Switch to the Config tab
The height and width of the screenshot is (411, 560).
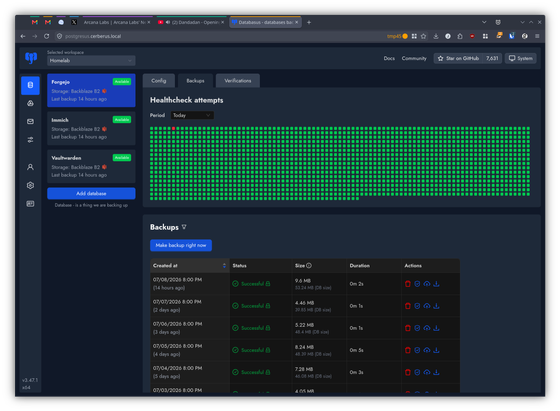(159, 81)
